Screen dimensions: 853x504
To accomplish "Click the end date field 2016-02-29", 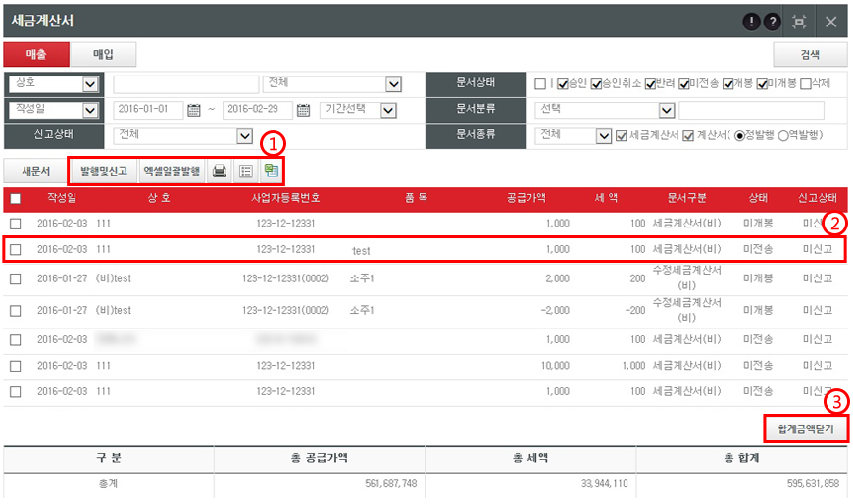I will click(x=257, y=110).
